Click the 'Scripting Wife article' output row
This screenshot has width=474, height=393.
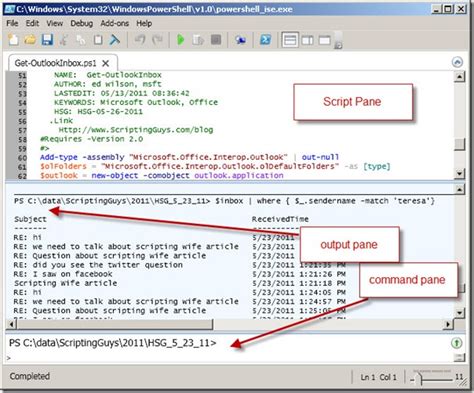(x=65, y=283)
